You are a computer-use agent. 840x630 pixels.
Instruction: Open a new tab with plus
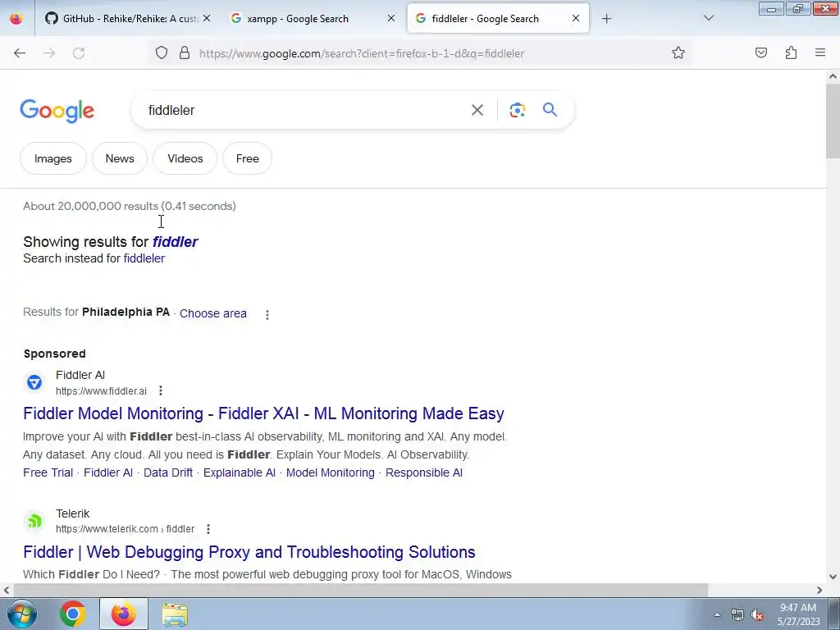[x=606, y=19]
